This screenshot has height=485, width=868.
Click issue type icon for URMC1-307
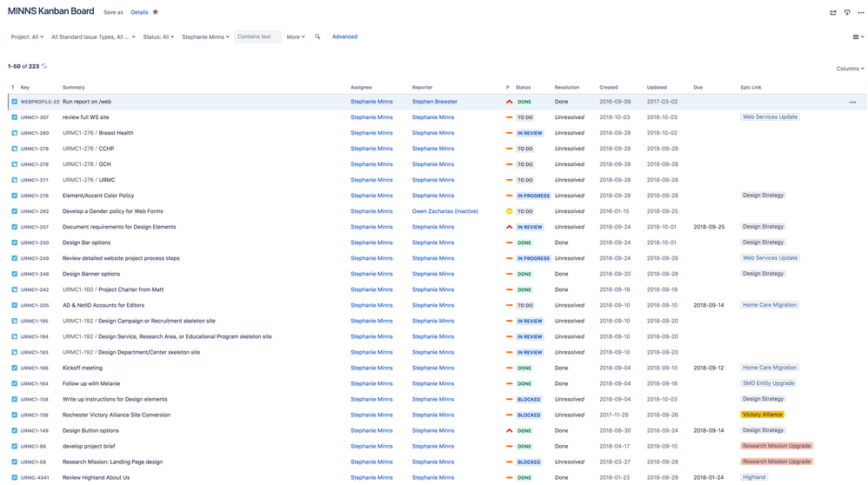tap(15, 117)
